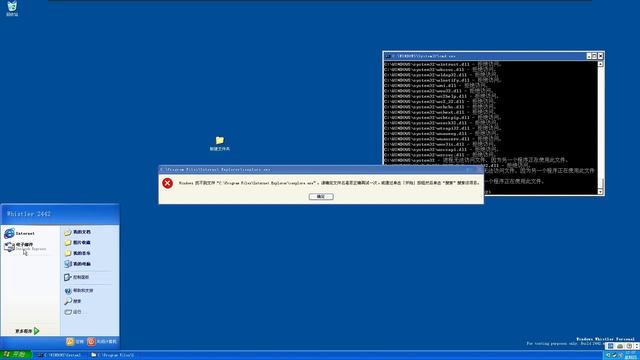This screenshot has width=640, height=360.
Task: Click the red error icon in dialog
Action: tap(167, 183)
